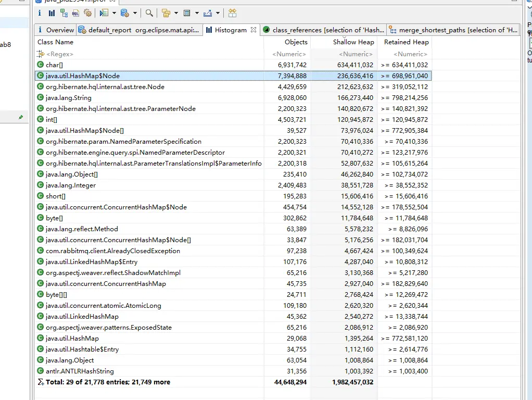Switch to the class_references tab
Viewport: 532px width, 400px height.
pos(324,30)
